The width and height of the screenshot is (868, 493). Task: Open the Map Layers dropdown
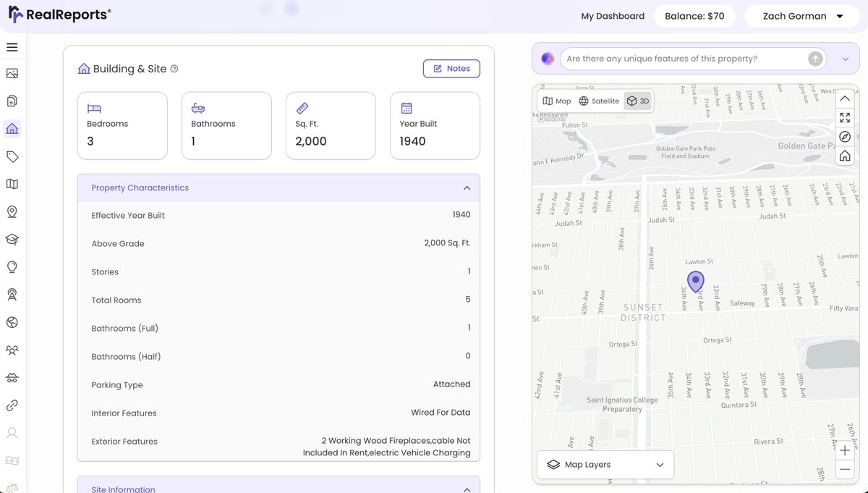(605, 465)
